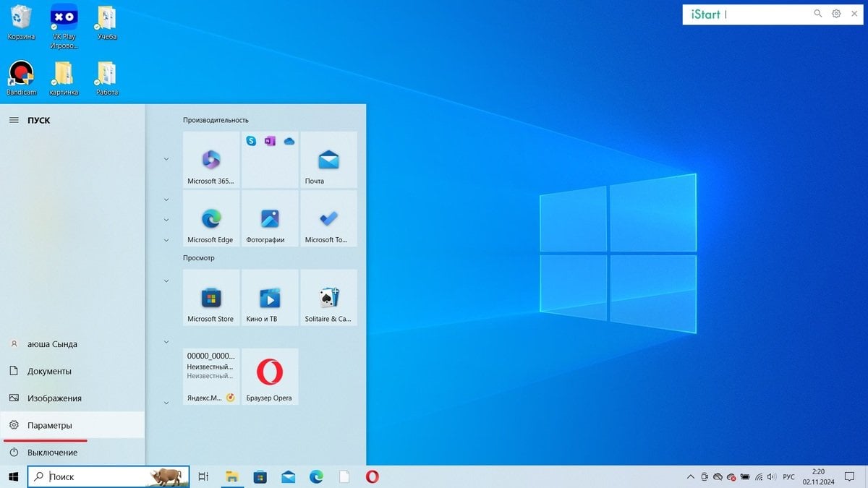The width and height of the screenshot is (868, 488).
Task: Click the cloud icon with red X
Action: [731, 477]
